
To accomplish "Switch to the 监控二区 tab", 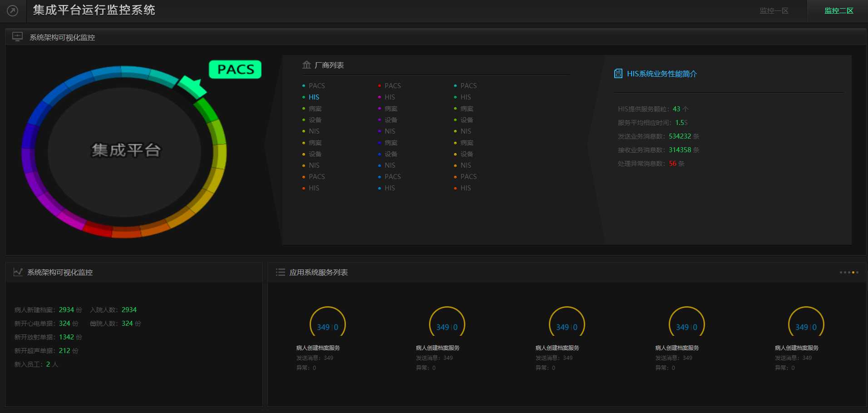I will [839, 10].
